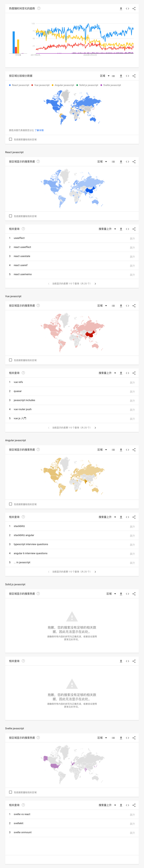Viewport: 144px width, 868px height.
Task: Go to next page of Angular related queries
Action: pyautogui.click(x=95, y=572)
